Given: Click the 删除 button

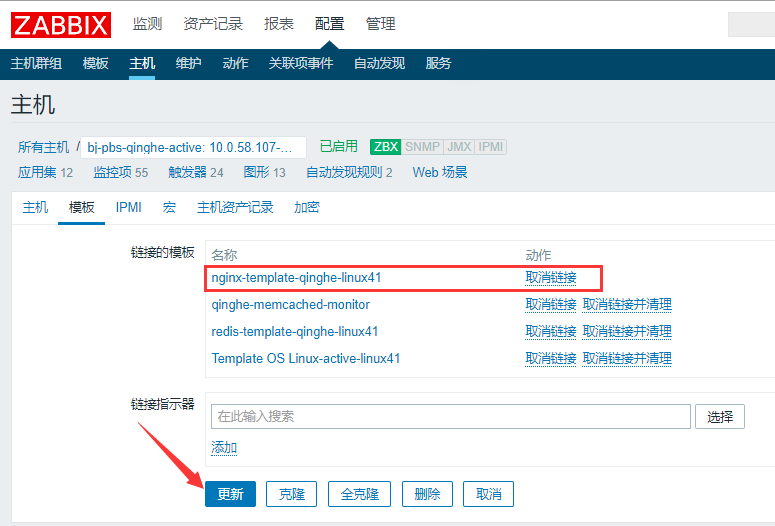Looking at the screenshot, I should click(x=428, y=494).
